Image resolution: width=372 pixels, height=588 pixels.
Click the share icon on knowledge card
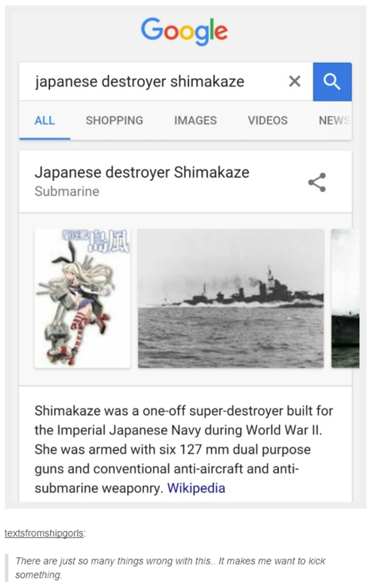(x=317, y=183)
